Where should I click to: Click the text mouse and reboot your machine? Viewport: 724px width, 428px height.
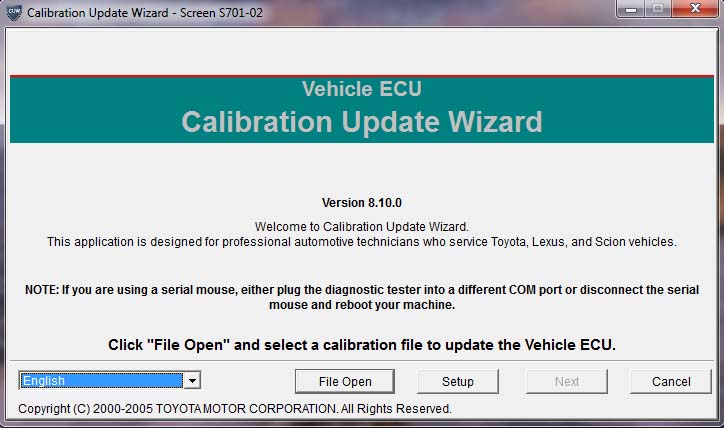click(362, 305)
